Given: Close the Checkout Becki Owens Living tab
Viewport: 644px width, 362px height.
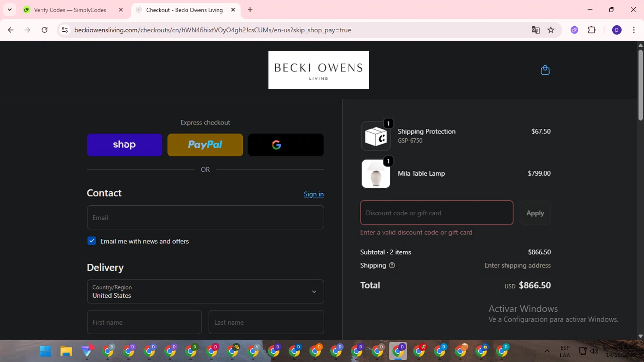Looking at the screenshot, I should [x=233, y=9].
